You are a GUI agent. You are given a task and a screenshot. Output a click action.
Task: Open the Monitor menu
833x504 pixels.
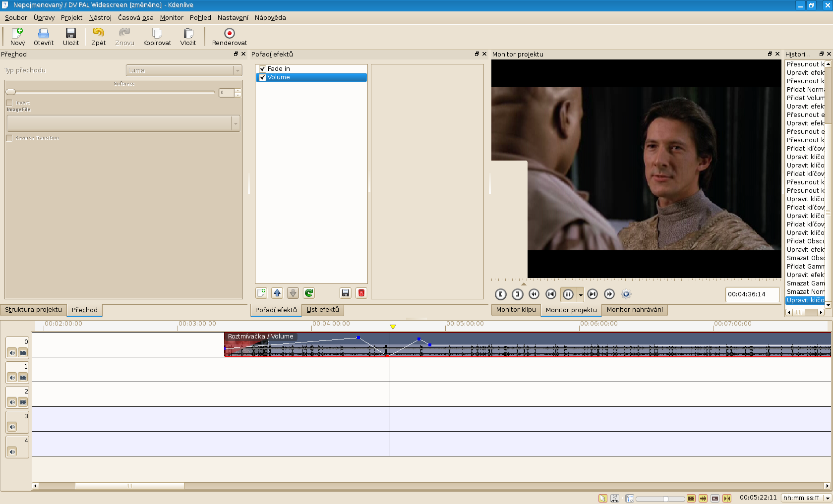pyautogui.click(x=172, y=17)
